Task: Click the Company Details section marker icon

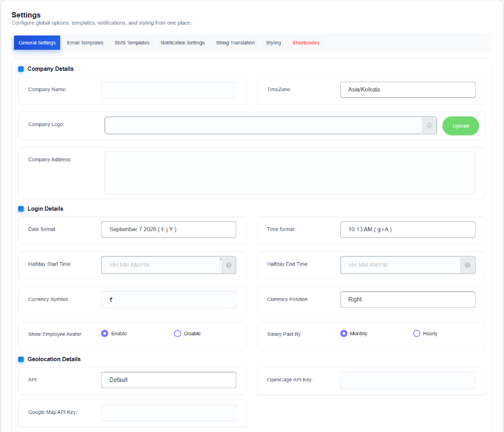Action: pos(21,69)
